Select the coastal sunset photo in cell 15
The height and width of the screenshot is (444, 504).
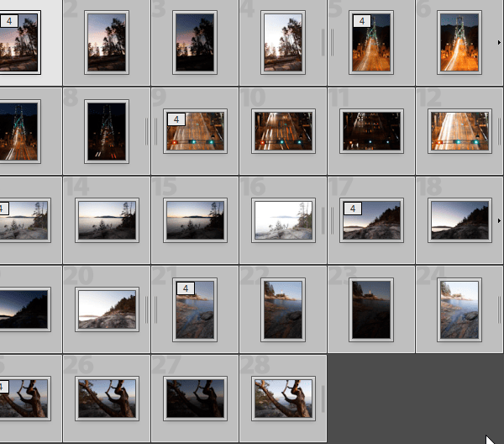[x=195, y=220]
